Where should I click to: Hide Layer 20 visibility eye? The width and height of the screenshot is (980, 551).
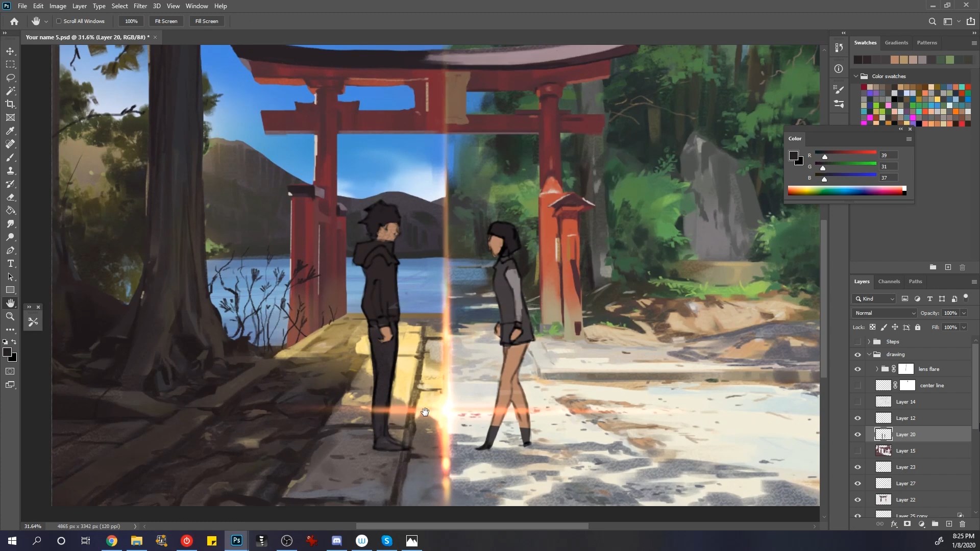857,435
